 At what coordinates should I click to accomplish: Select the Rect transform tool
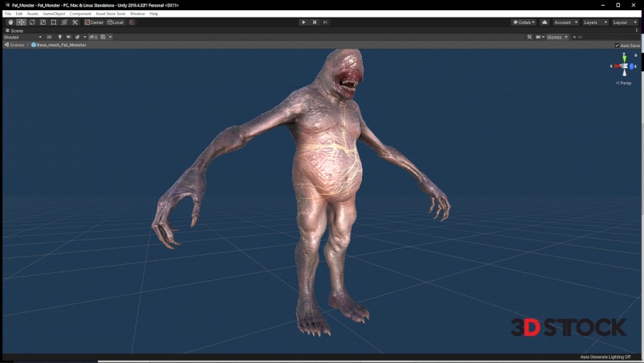(54, 23)
